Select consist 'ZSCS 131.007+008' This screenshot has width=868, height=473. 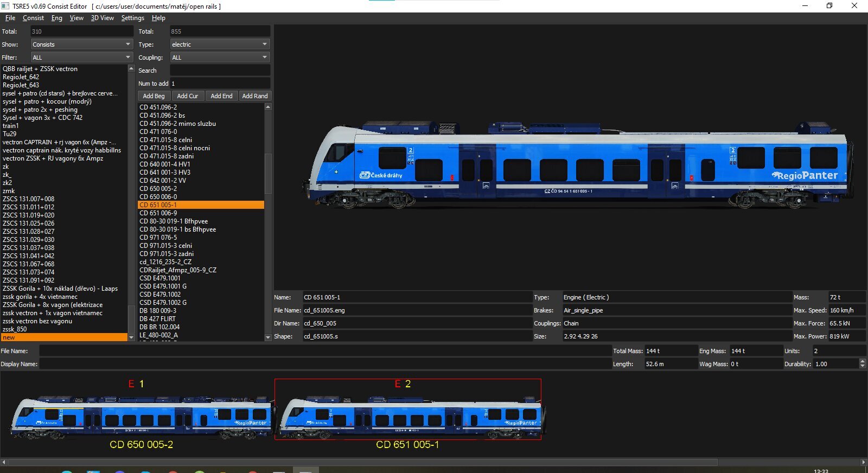pyautogui.click(x=65, y=199)
